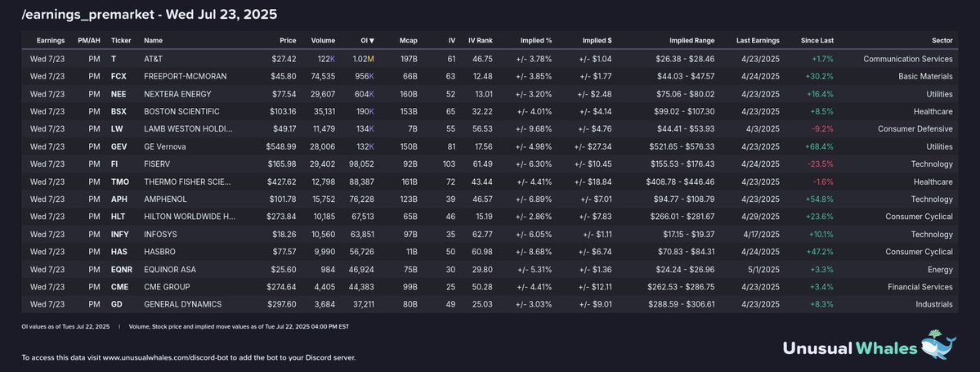Click the Implied $ column header
980x372 pixels.
coord(597,41)
